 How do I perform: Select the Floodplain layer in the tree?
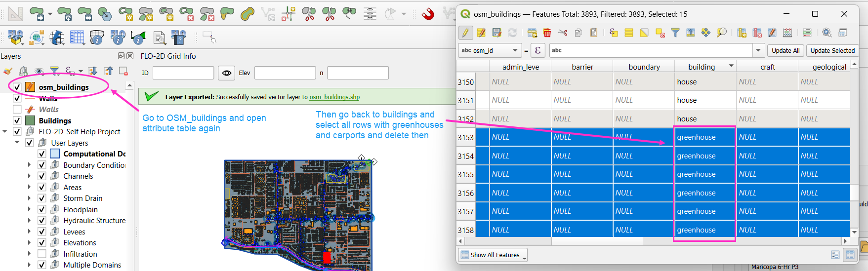click(x=81, y=210)
